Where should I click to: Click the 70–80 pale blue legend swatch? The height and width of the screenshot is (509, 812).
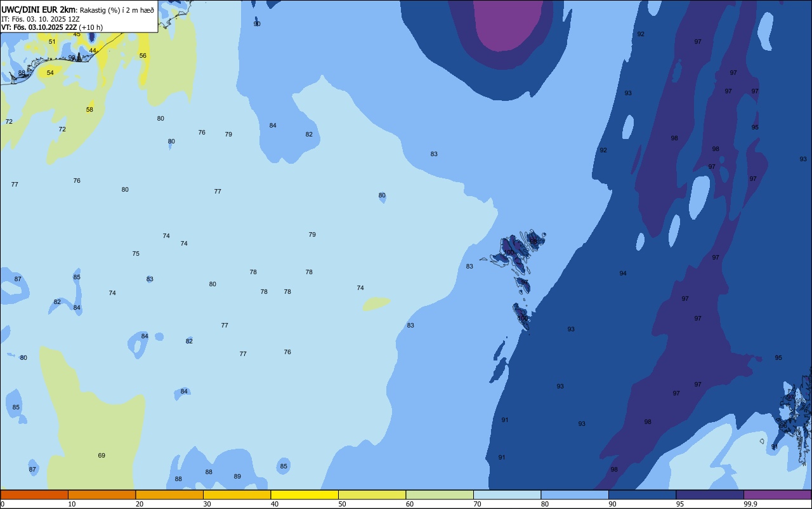point(507,494)
